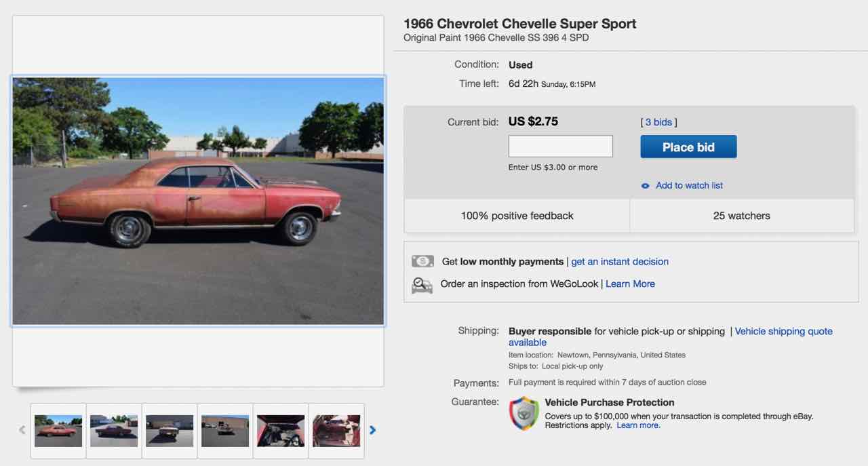Select the third thumbnail, rear view of car
This screenshot has width=868, height=466.
pyautogui.click(x=170, y=431)
